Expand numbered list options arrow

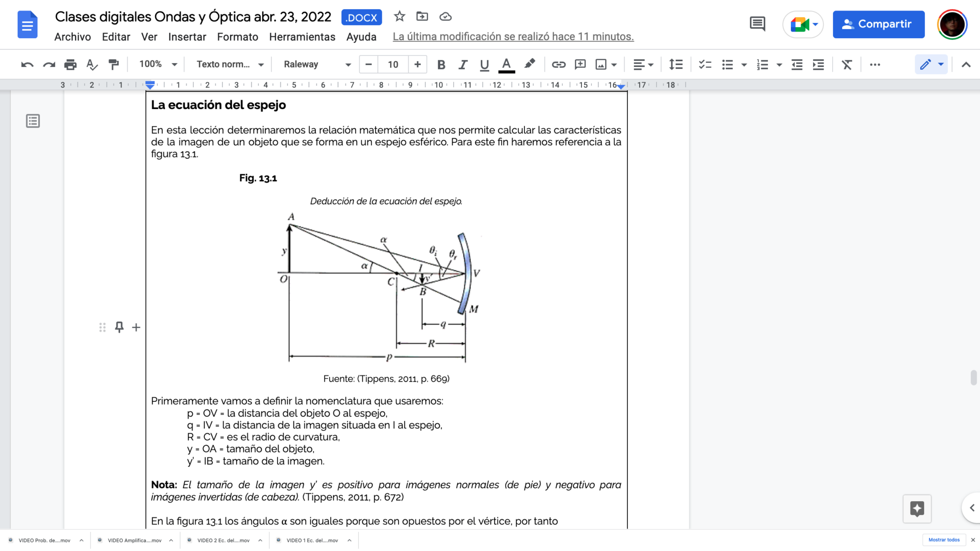tap(779, 65)
